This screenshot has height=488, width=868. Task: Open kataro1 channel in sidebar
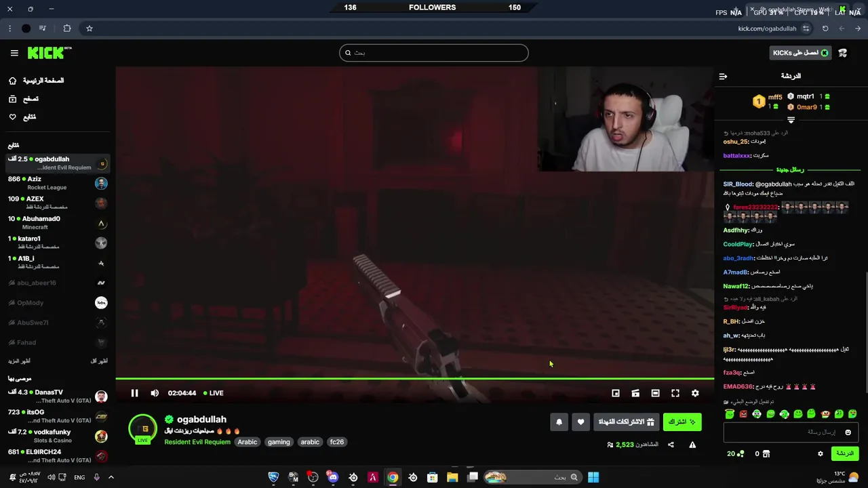pos(58,243)
